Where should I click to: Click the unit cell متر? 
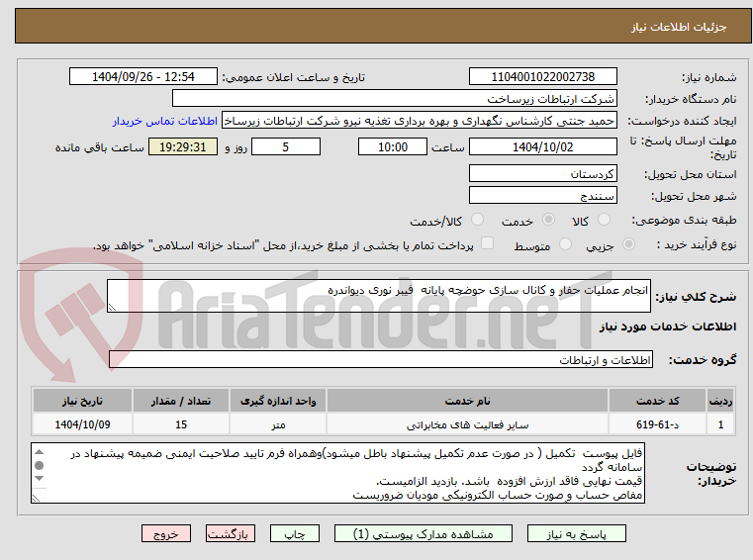278,424
